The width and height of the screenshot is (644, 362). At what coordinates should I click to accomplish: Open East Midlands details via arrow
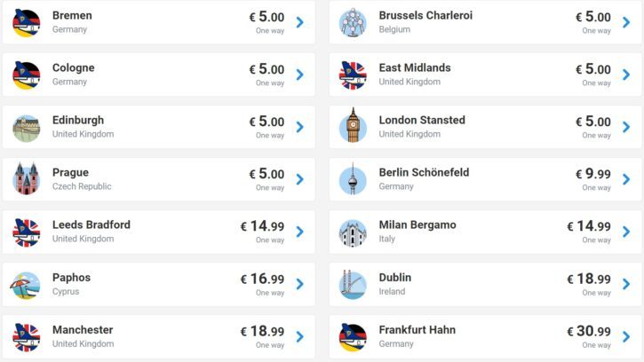(626, 75)
